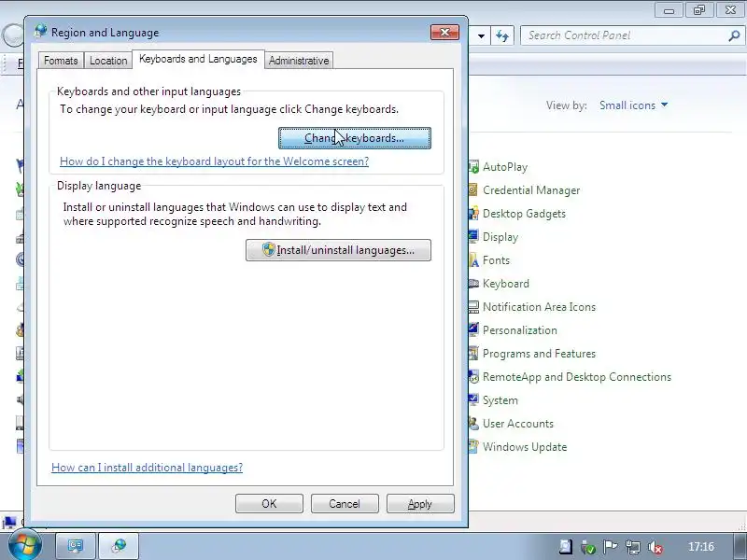Click the Credential Manager text link

click(x=531, y=190)
